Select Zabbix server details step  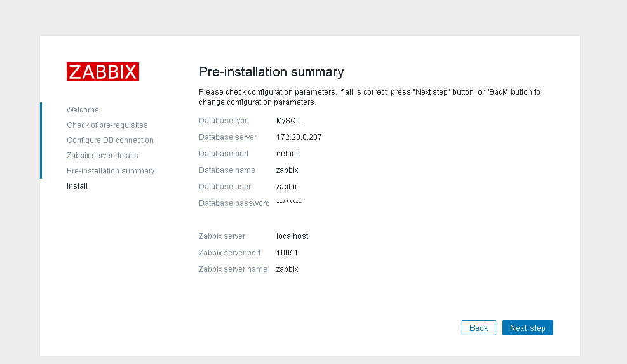[102, 155]
